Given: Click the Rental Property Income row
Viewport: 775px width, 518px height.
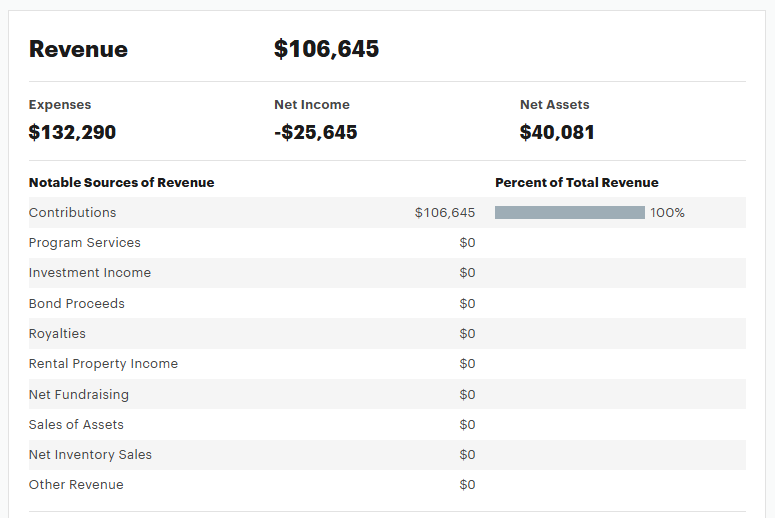Looking at the screenshot, I should 103,364.
